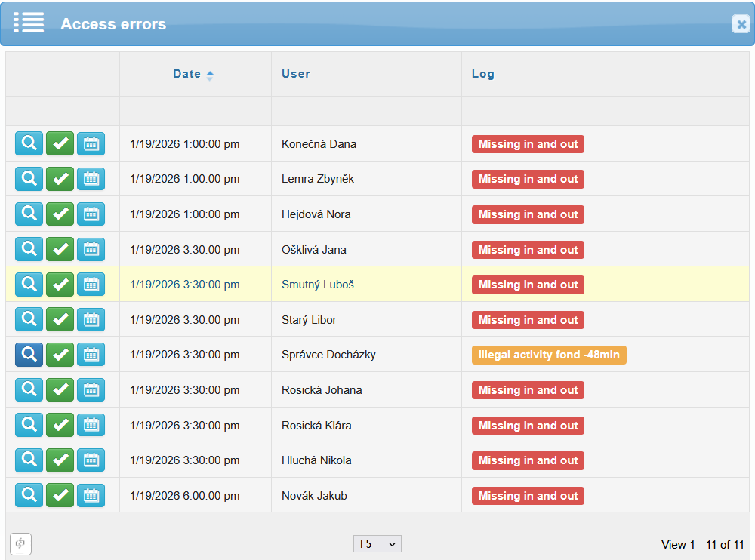Viewport: 755px width, 560px height.
Task: Approve the error for Lemra Zbyněk
Action: [x=60, y=179]
